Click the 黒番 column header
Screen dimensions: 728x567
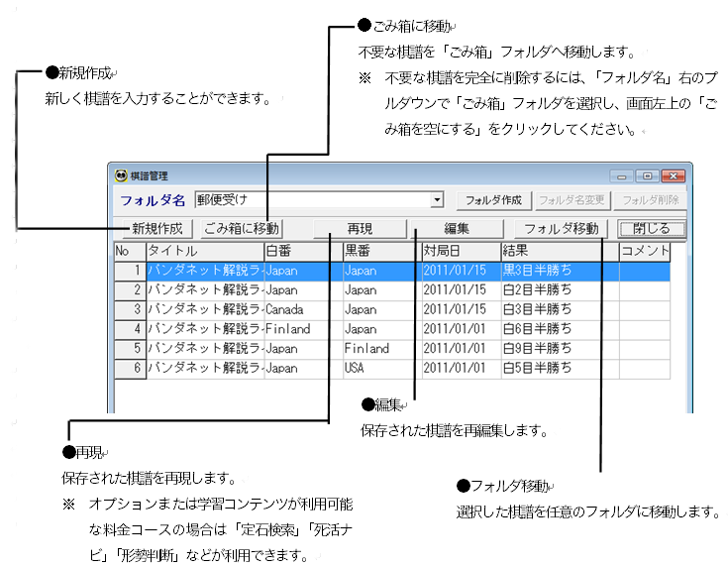coord(380,251)
